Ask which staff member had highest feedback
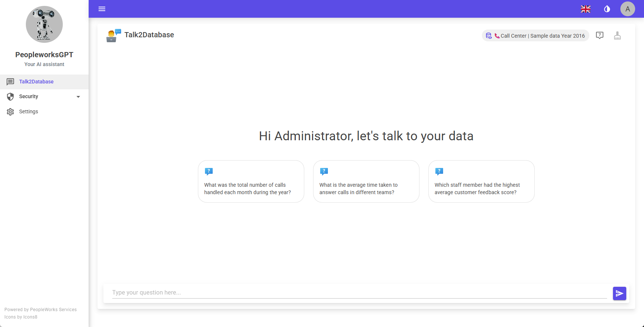This screenshot has width=644, height=327. click(x=482, y=181)
